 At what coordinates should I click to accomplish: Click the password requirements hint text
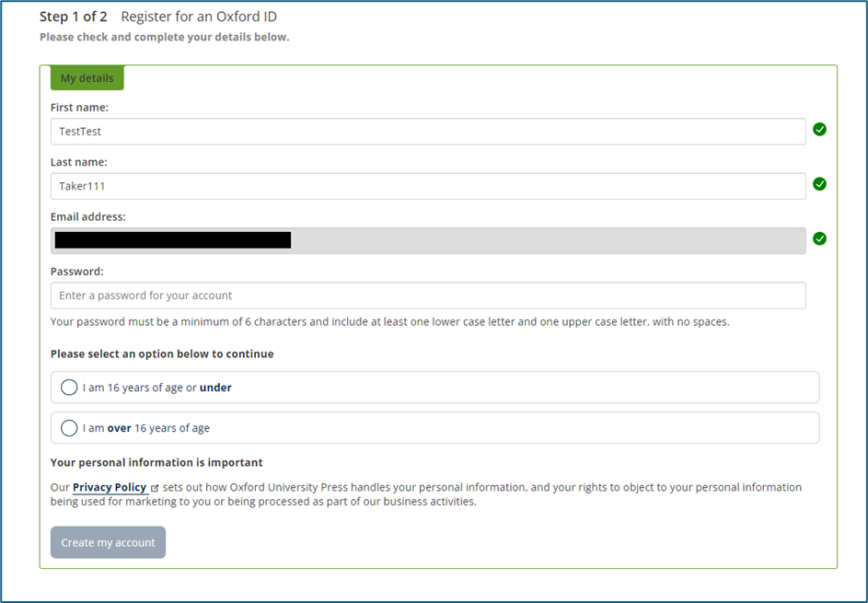click(389, 322)
